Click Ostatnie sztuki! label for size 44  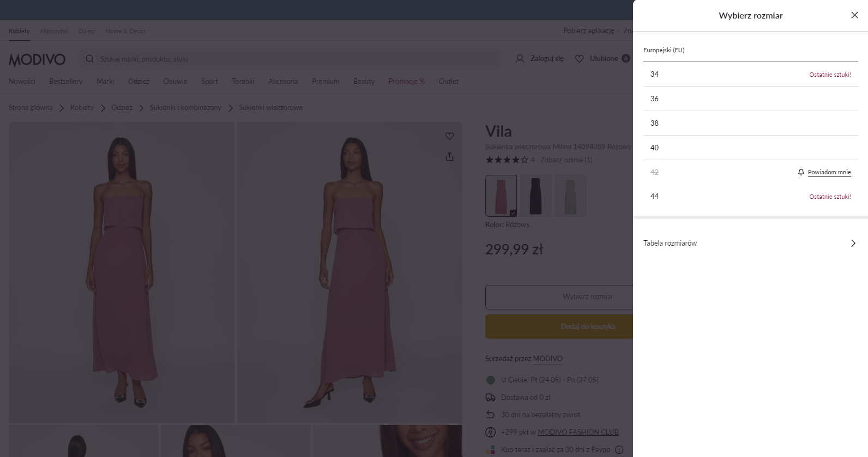(x=830, y=197)
